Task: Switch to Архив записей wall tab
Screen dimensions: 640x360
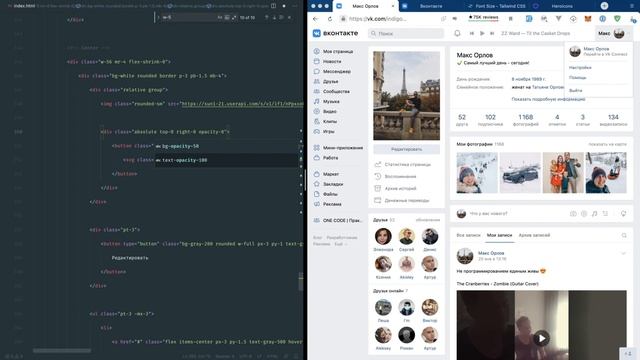Action: 534,236
